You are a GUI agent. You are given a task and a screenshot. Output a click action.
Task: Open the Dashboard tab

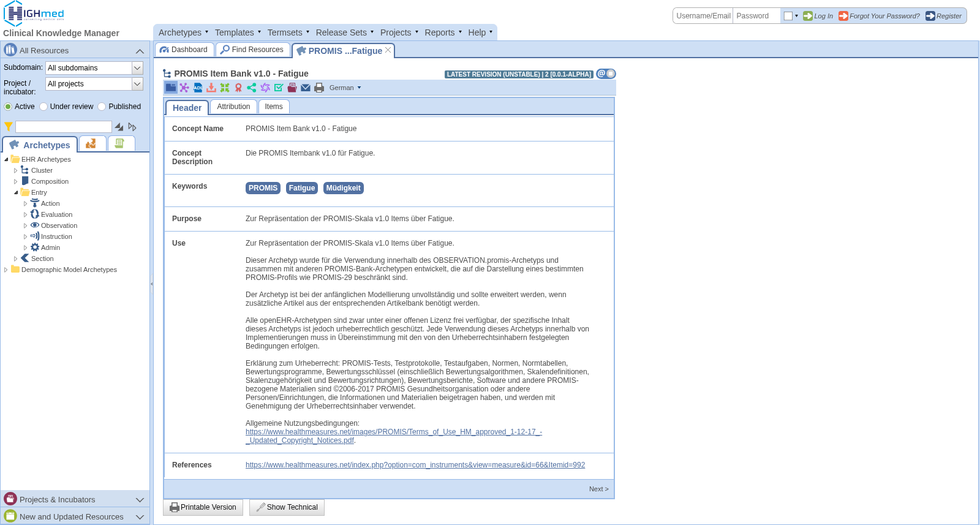tap(184, 50)
